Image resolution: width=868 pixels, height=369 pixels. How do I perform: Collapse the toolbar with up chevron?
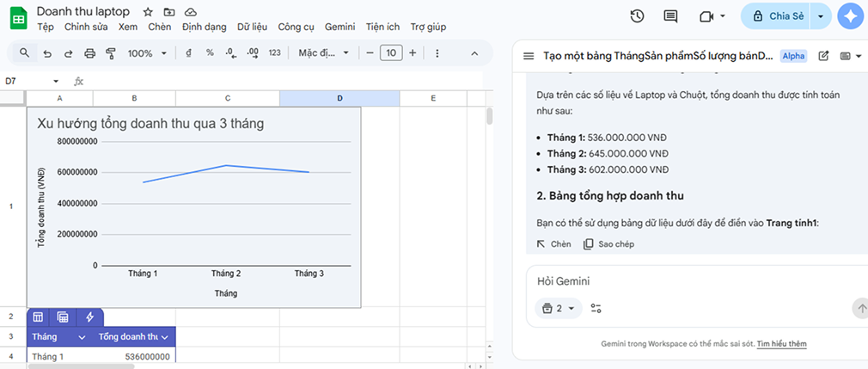pyautogui.click(x=474, y=53)
